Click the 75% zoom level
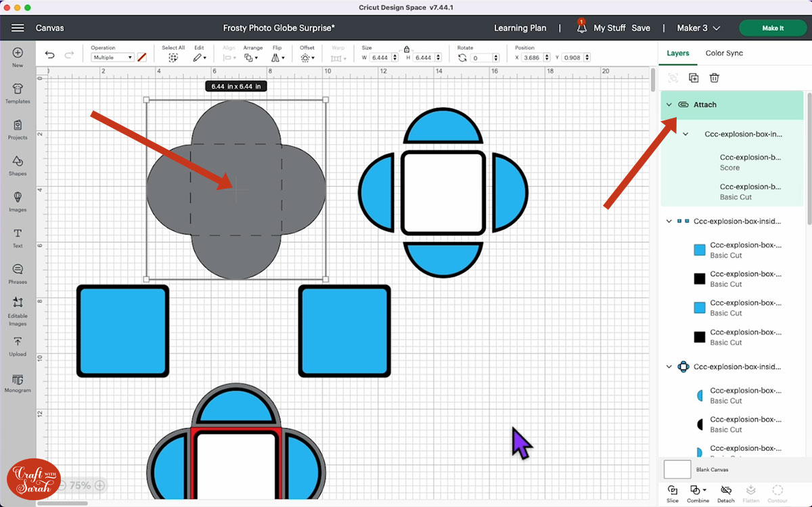812x507 pixels. (x=80, y=485)
